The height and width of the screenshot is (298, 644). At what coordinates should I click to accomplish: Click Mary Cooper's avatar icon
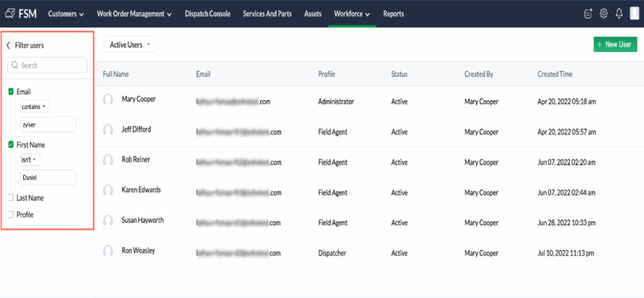(108, 101)
